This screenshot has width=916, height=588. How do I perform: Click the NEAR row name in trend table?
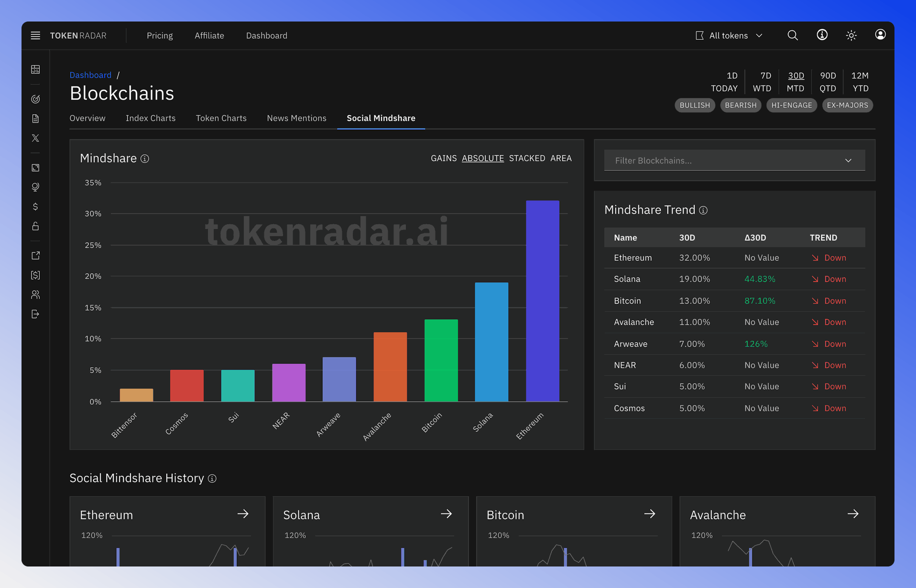point(625,365)
